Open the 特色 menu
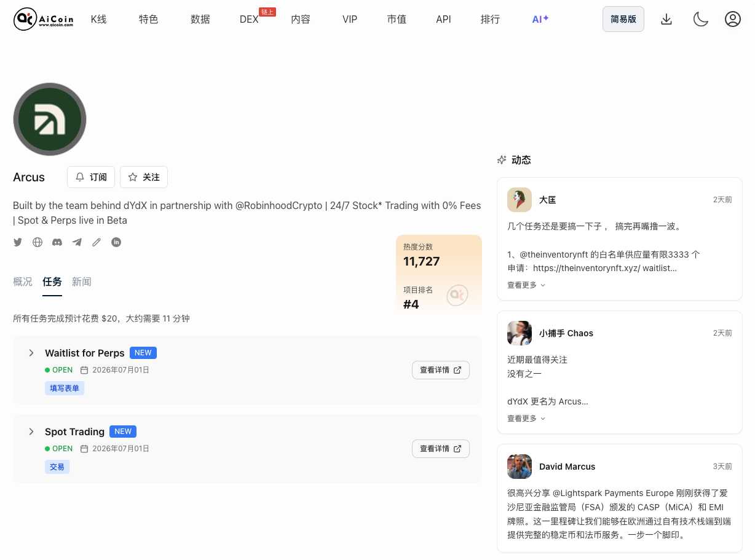The image size is (755, 560). (149, 20)
